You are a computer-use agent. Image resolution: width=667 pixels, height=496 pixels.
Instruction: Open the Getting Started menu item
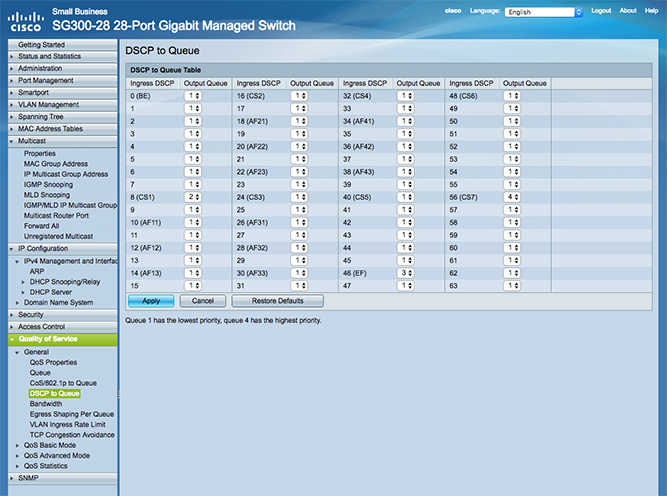pos(42,45)
